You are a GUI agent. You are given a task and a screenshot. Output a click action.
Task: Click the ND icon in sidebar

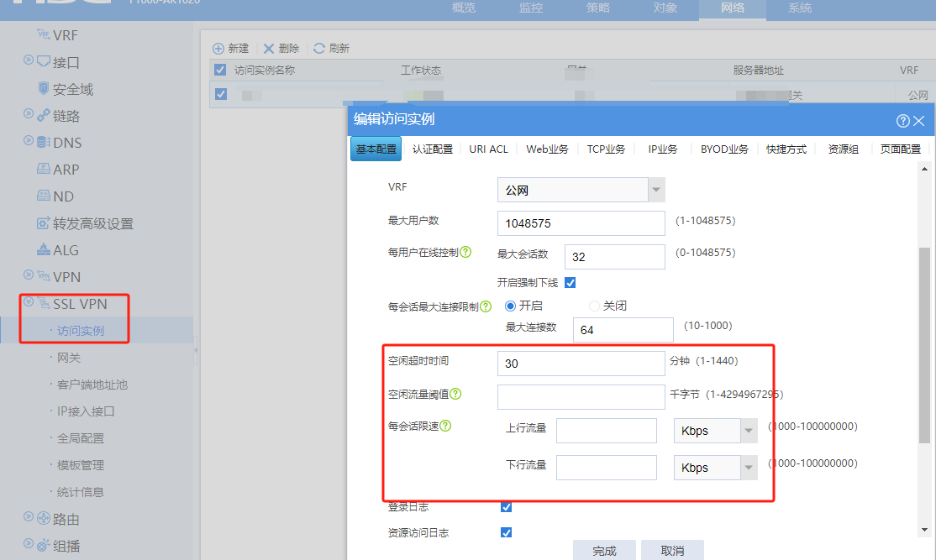[44, 196]
